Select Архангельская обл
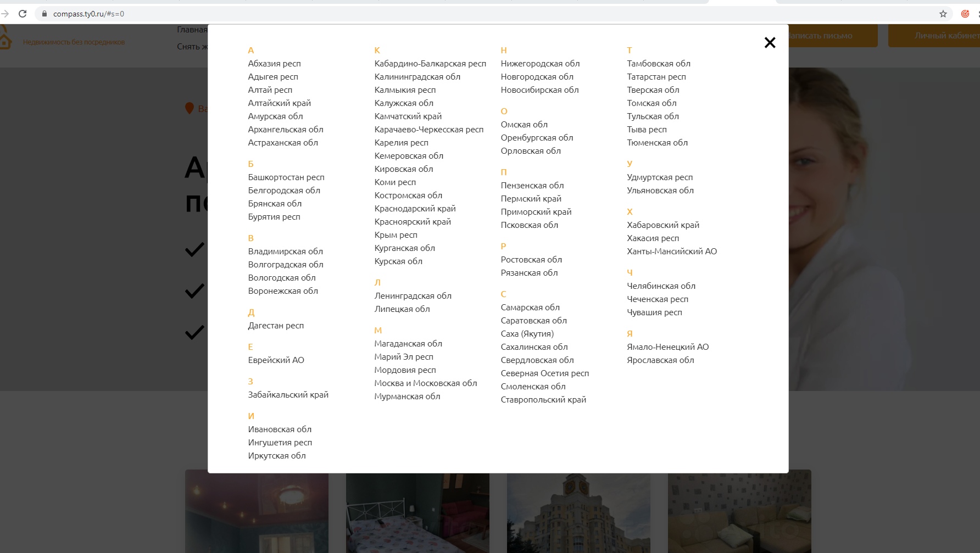This screenshot has width=980, height=553. pyautogui.click(x=286, y=130)
